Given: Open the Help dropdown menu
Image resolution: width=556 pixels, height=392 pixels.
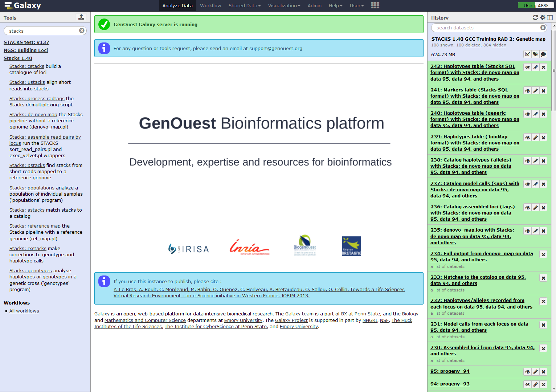Looking at the screenshot, I should tap(335, 5).
